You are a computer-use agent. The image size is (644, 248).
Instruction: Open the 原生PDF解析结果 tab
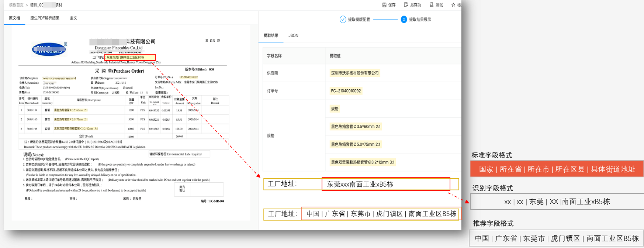coord(45,18)
